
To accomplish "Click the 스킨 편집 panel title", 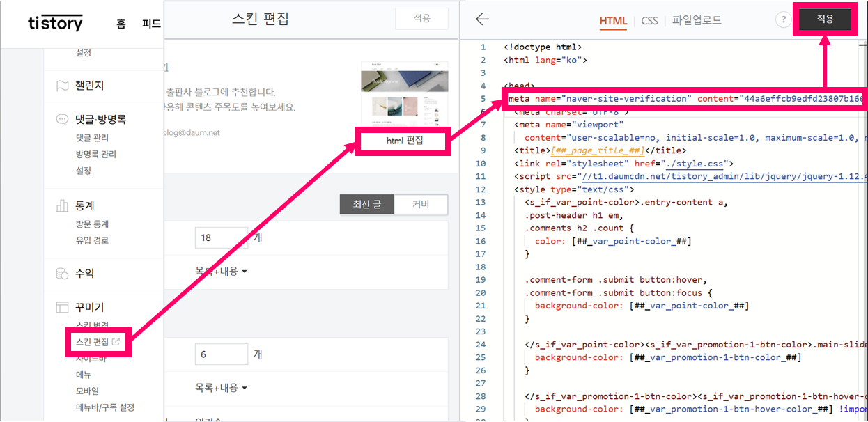I will point(260,19).
